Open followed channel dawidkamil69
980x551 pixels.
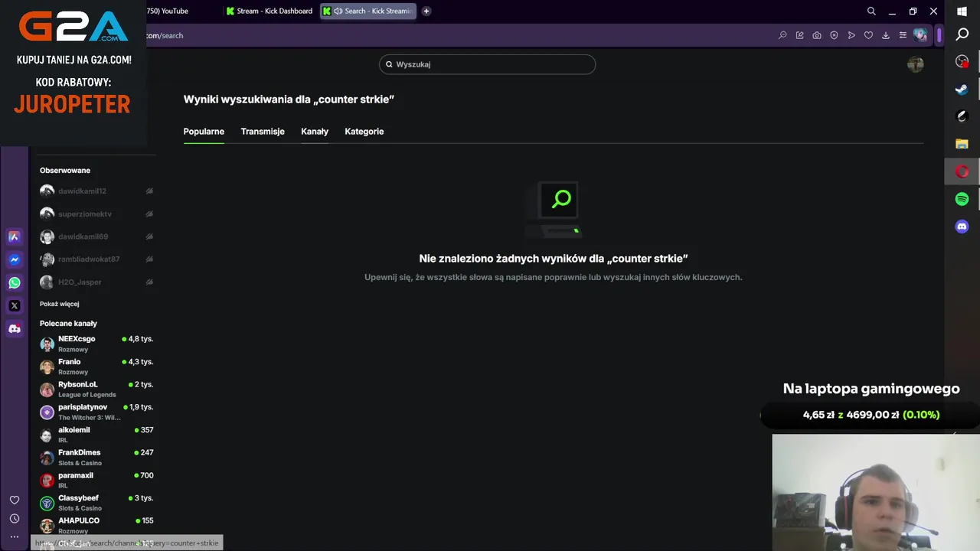pyautogui.click(x=96, y=236)
